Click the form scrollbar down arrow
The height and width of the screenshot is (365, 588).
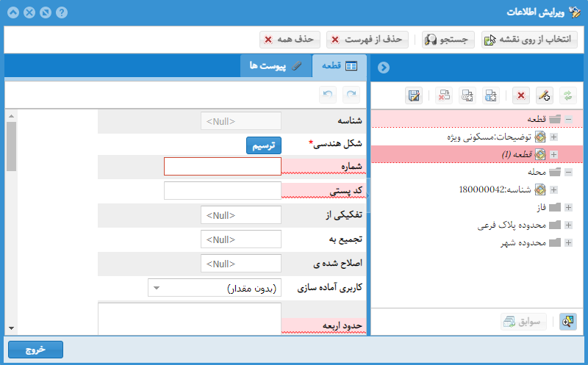coord(11,328)
